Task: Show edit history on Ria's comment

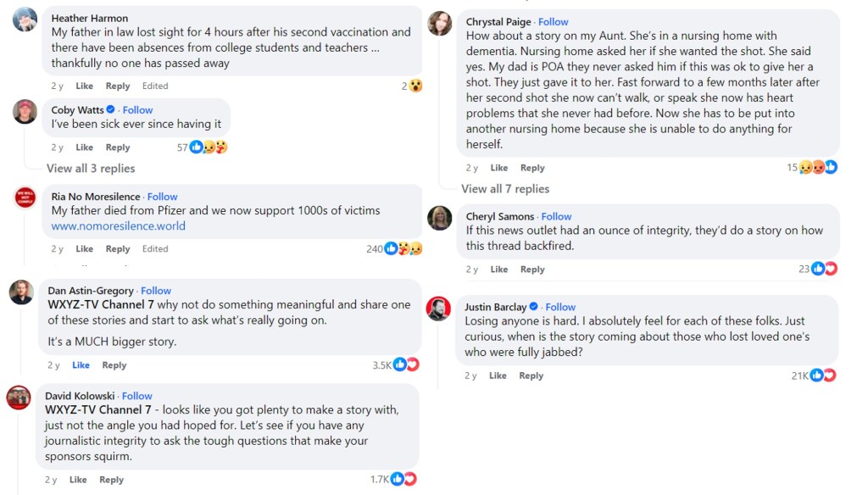Action: [155, 249]
